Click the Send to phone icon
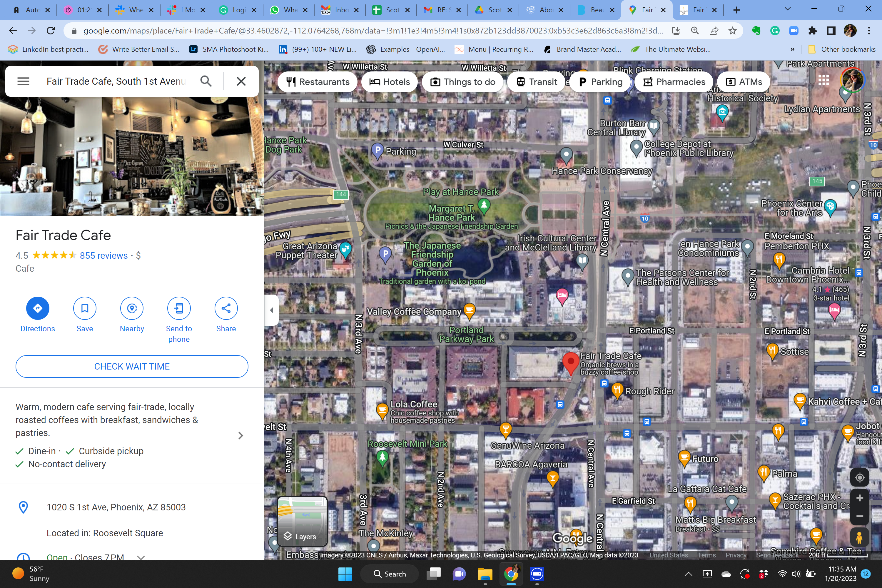The height and width of the screenshot is (588, 882). (x=179, y=308)
